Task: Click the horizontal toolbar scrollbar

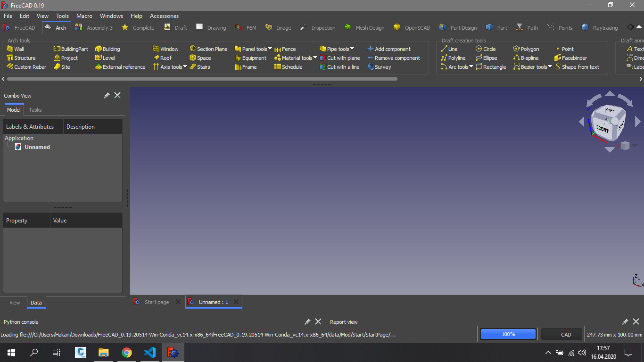Action: (203, 79)
